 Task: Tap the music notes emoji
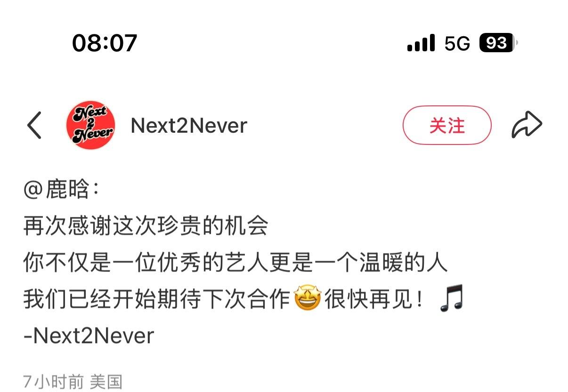[451, 298]
